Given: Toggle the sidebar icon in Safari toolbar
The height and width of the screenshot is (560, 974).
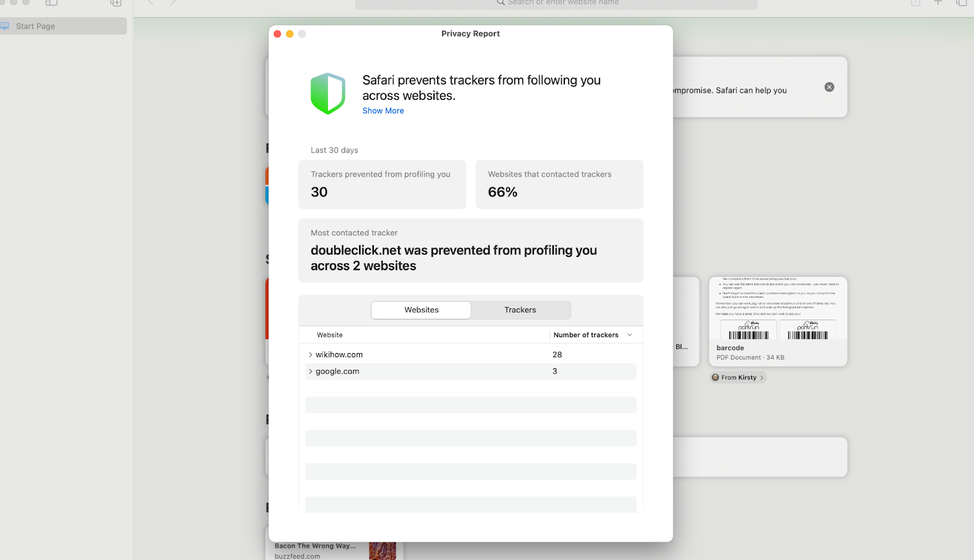Looking at the screenshot, I should click(52, 3).
